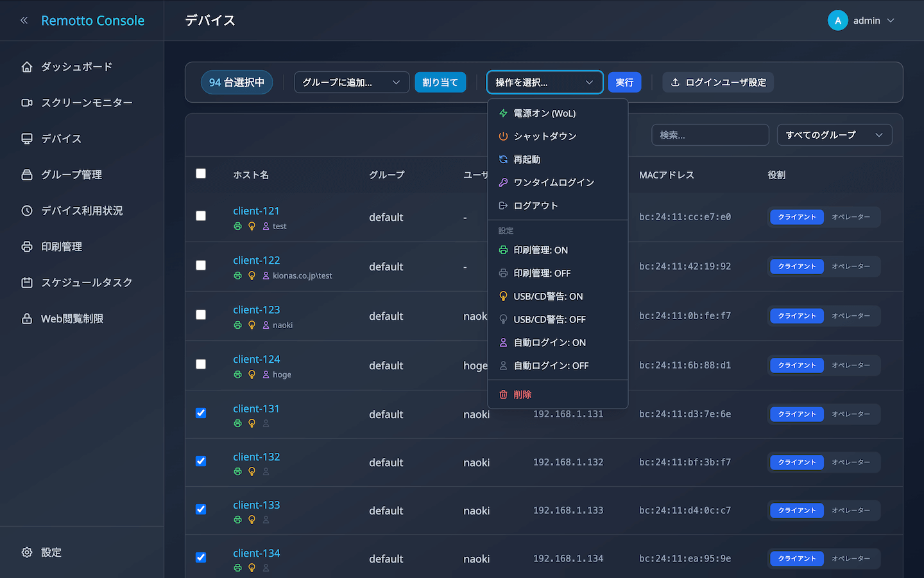This screenshot has width=924, height=578.
Task: Click the Print Management printer icon in sidebar
Action: 27,247
